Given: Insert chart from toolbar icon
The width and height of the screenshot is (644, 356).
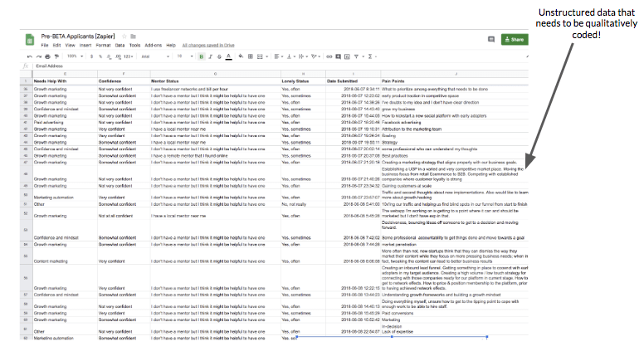Looking at the screenshot, I should [347, 56].
